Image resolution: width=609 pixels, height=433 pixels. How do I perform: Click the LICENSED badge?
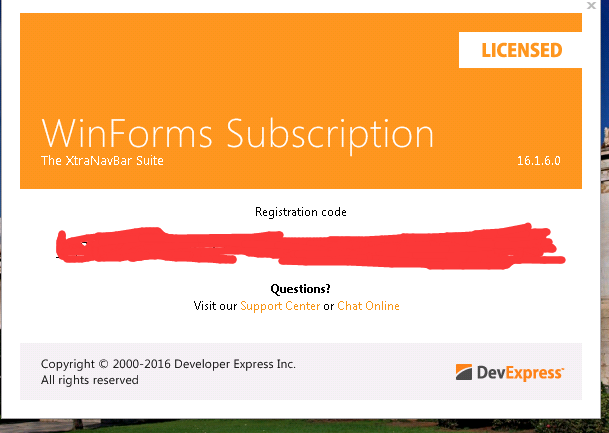pos(521,50)
